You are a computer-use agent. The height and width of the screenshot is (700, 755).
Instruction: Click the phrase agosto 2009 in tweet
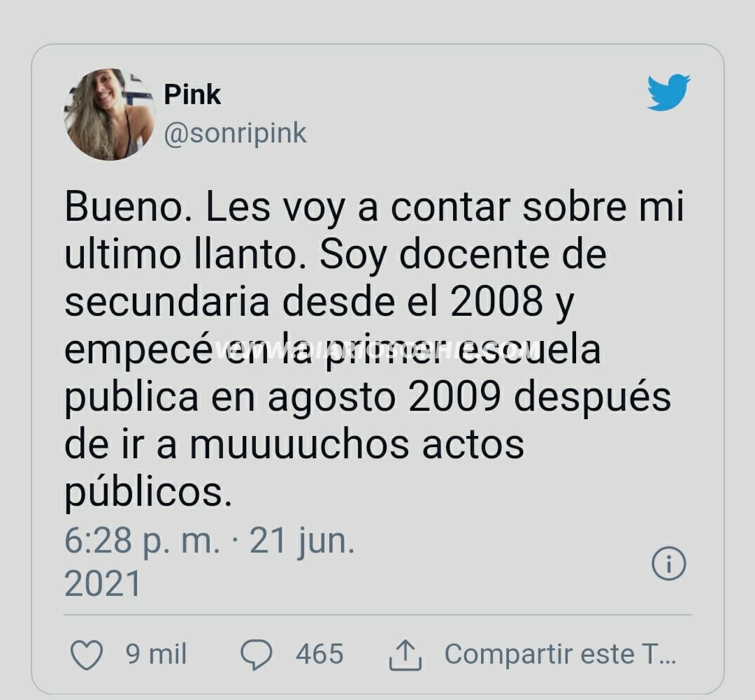tap(383, 399)
